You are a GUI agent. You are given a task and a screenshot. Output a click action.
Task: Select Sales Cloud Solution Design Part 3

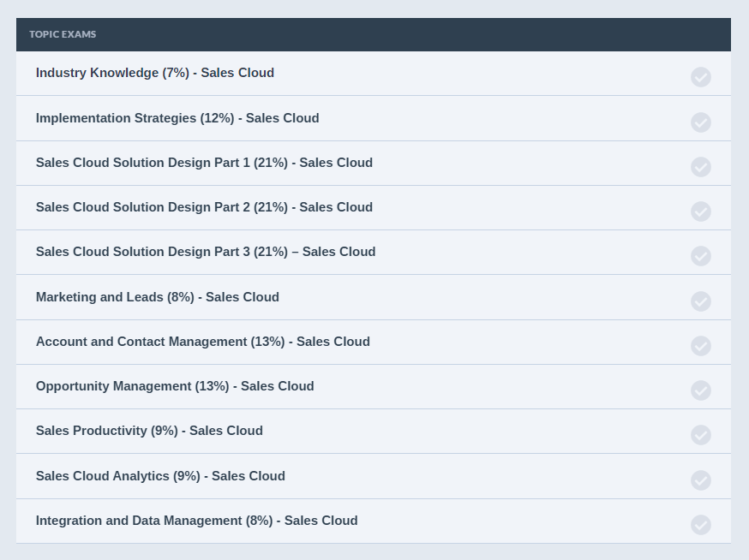[206, 252]
